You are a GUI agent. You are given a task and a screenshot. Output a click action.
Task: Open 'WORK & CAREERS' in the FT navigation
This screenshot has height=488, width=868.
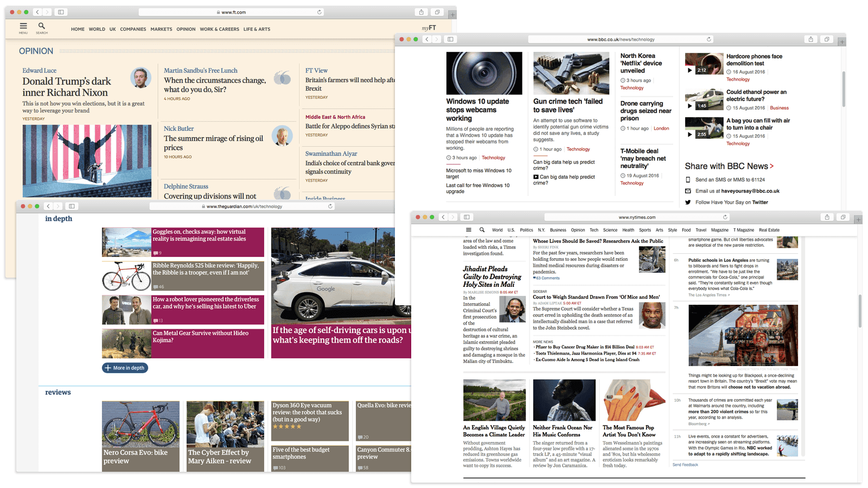pos(219,29)
